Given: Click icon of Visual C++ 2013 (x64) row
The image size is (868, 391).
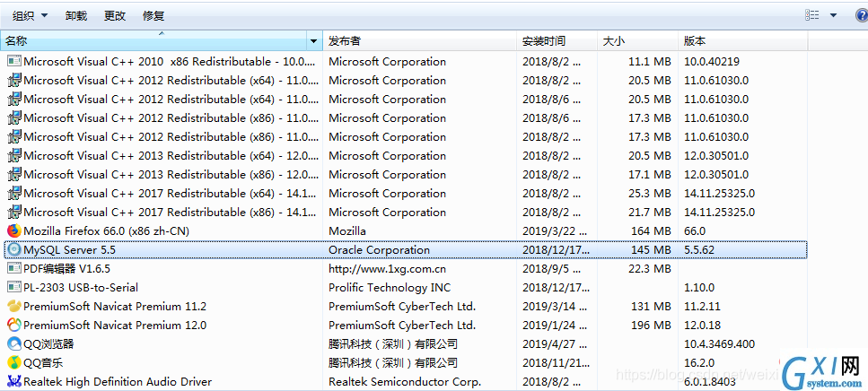Looking at the screenshot, I should [x=13, y=155].
